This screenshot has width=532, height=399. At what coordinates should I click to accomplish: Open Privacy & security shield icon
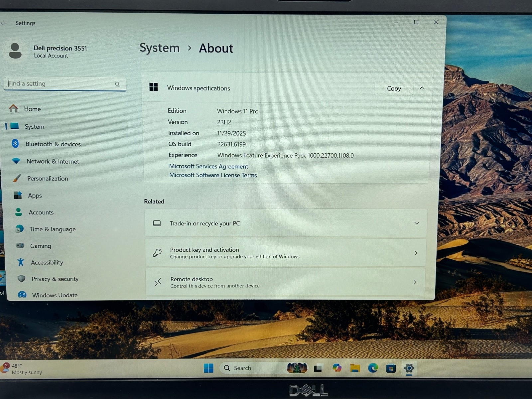pos(22,279)
